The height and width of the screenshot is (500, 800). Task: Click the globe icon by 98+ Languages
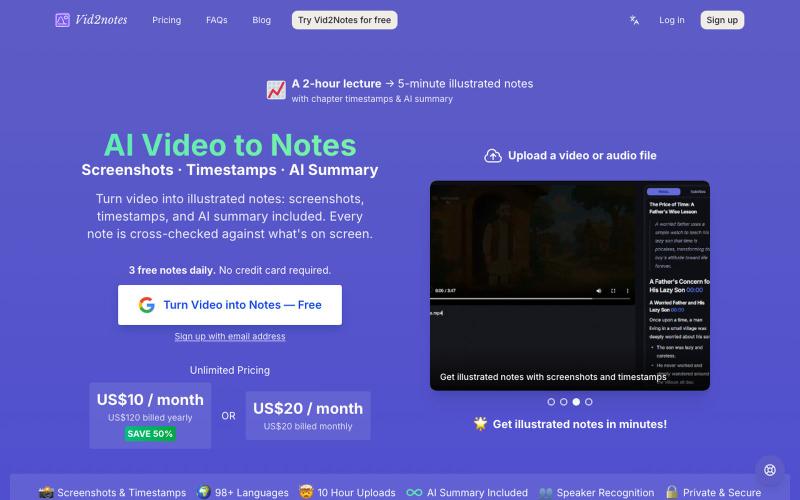coord(204,492)
